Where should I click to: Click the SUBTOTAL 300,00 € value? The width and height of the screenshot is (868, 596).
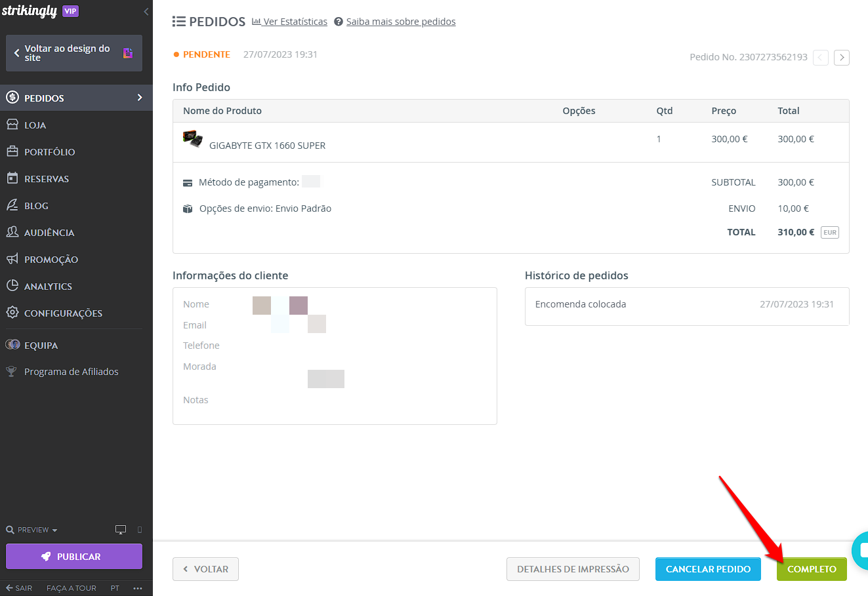click(796, 182)
